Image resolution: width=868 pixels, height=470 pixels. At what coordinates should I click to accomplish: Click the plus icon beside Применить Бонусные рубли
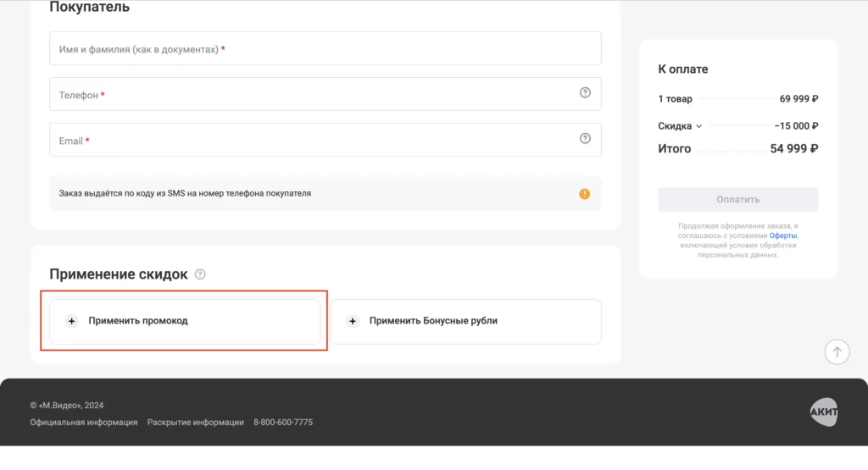point(353,321)
